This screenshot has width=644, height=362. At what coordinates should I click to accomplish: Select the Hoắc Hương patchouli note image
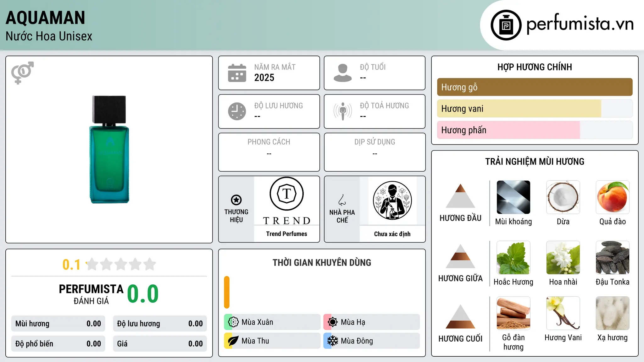click(x=513, y=258)
